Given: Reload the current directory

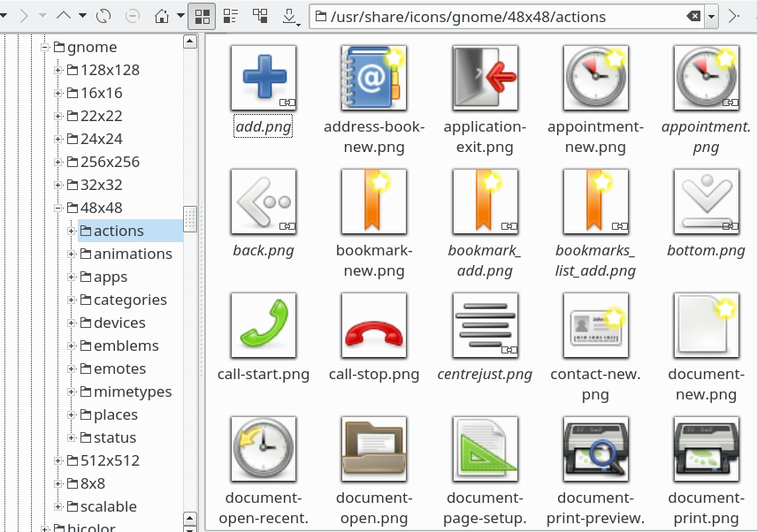Looking at the screenshot, I should click(104, 15).
